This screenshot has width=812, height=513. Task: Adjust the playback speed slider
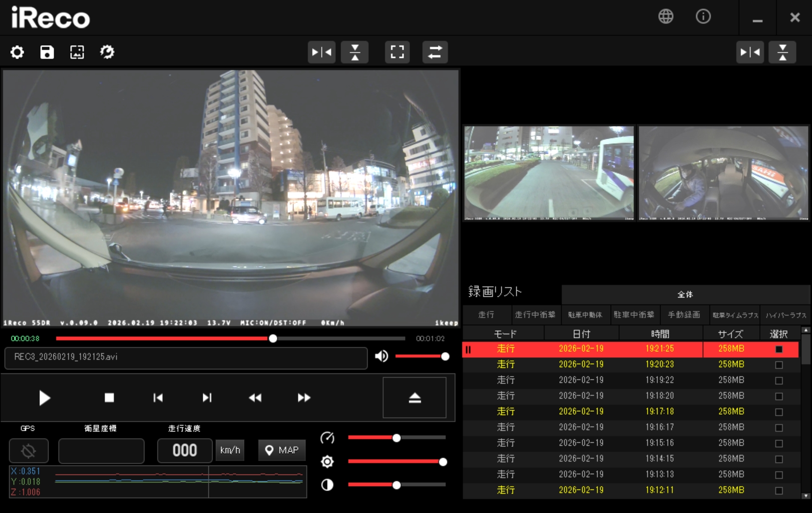(397, 438)
